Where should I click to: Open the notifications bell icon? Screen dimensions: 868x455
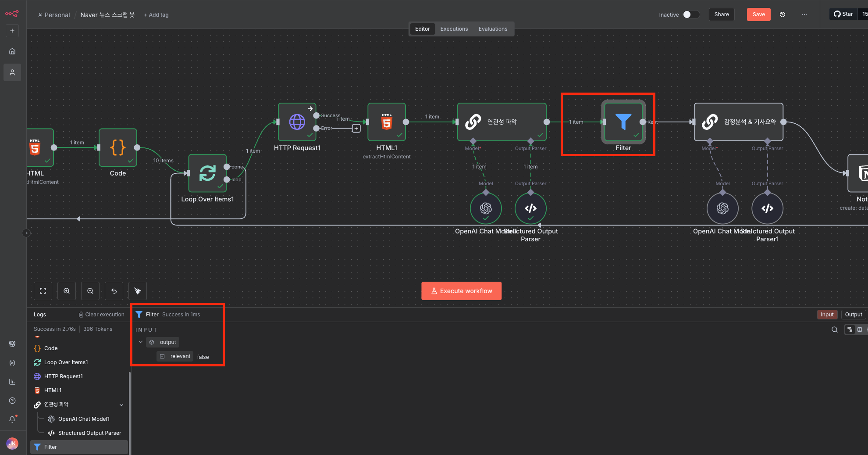12,419
